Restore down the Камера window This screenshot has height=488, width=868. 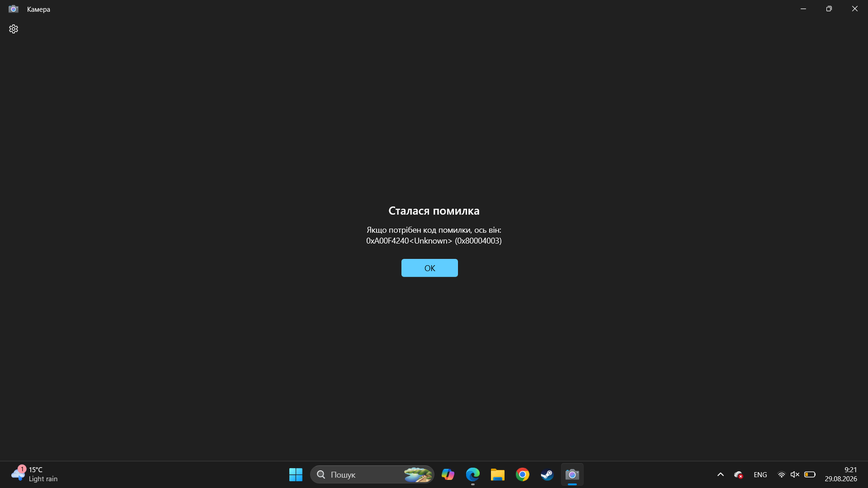point(829,9)
